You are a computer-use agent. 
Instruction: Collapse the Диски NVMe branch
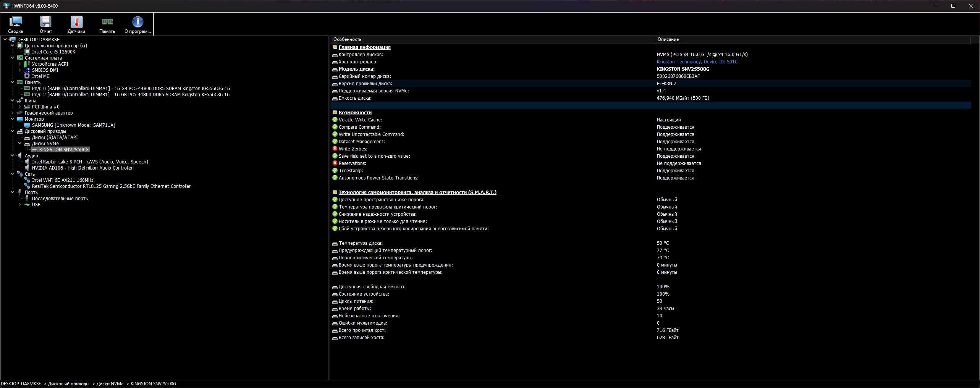19,143
